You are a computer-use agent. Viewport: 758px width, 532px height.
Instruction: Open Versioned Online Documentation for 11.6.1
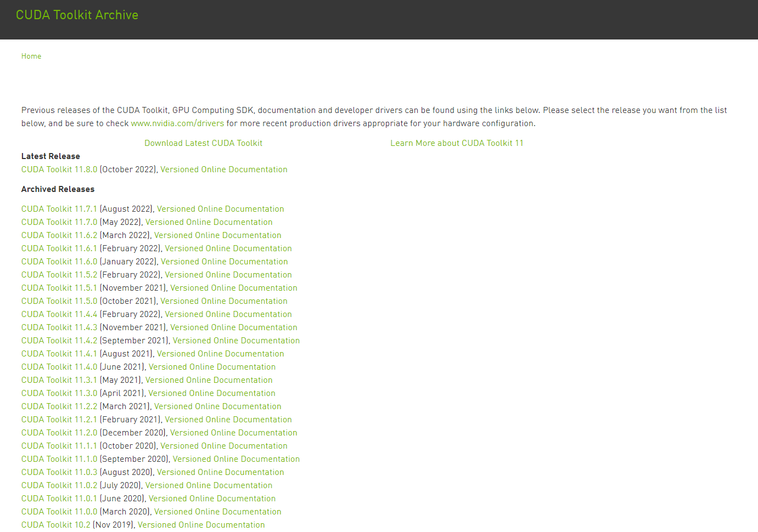click(x=228, y=248)
